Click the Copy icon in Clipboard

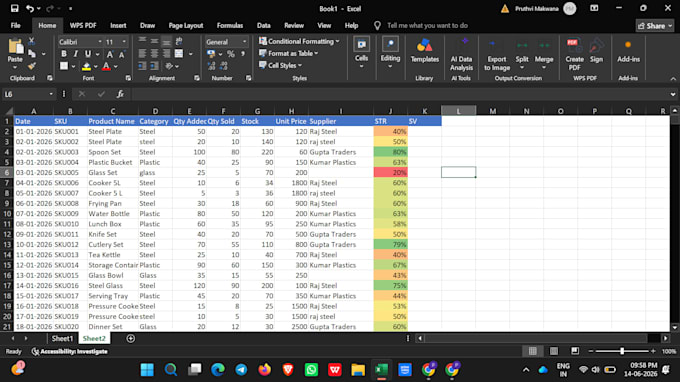(x=32, y=54)
